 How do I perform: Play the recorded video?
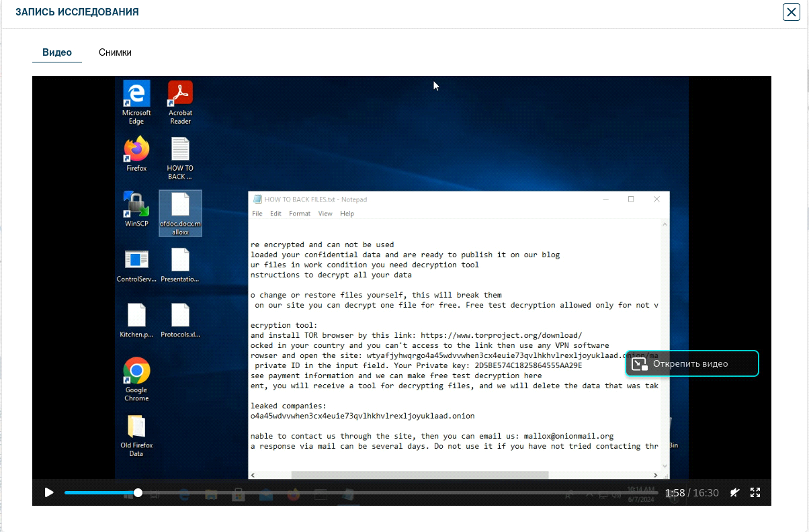point(49,492)
